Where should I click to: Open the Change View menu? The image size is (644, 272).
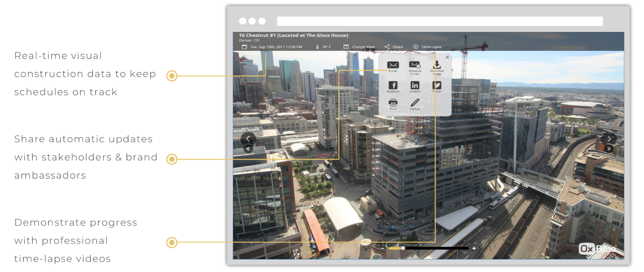[x=359, y=47]
